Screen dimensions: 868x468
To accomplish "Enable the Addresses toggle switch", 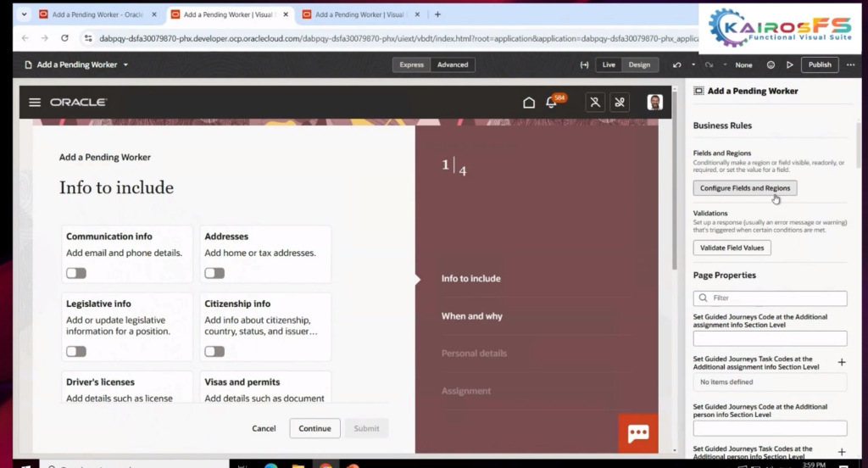I will (214, 273).
